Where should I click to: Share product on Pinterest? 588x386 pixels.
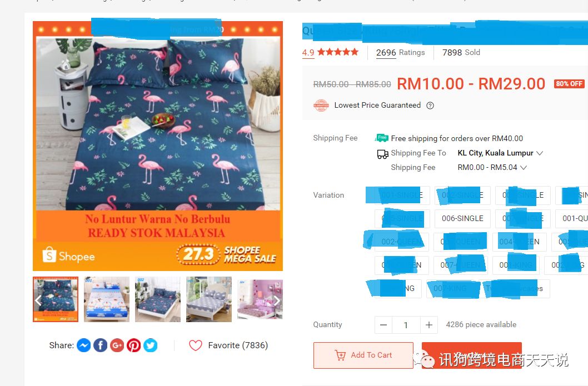click(133, 345)
